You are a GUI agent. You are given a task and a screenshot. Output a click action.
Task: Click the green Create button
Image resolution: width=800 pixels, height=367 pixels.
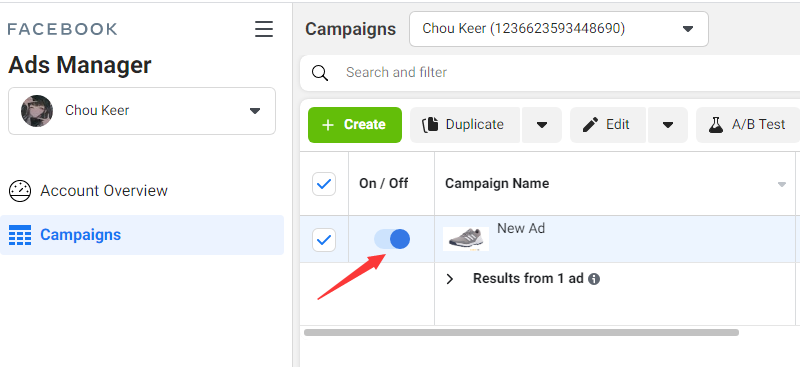pos(355,125)
